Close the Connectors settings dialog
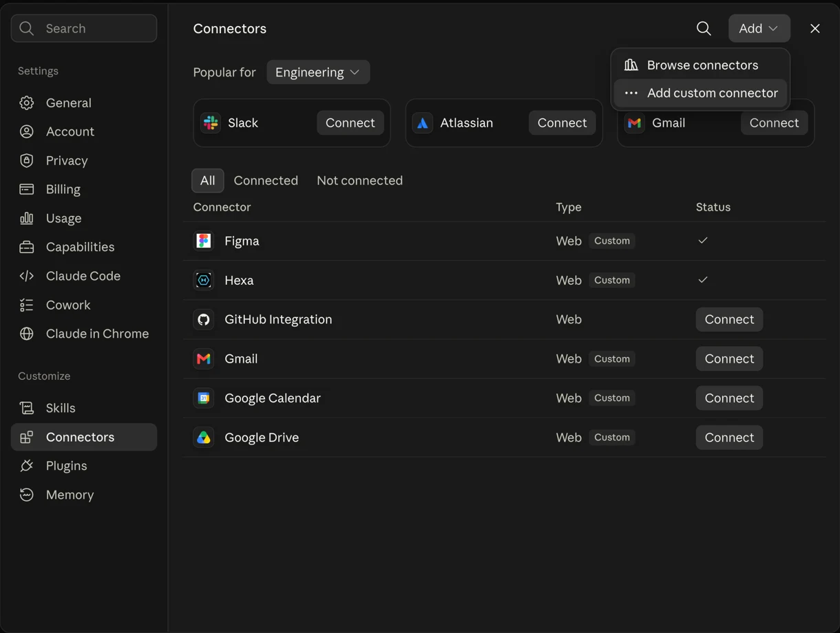Image resolution: width=840 pixels, height=633 pixels. click(x=815, y=28)
